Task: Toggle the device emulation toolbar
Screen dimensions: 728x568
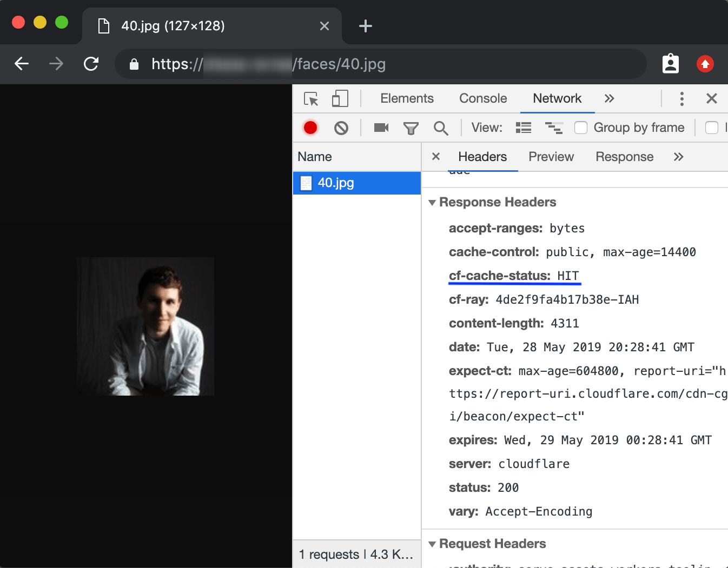Action: pos(340,98)
